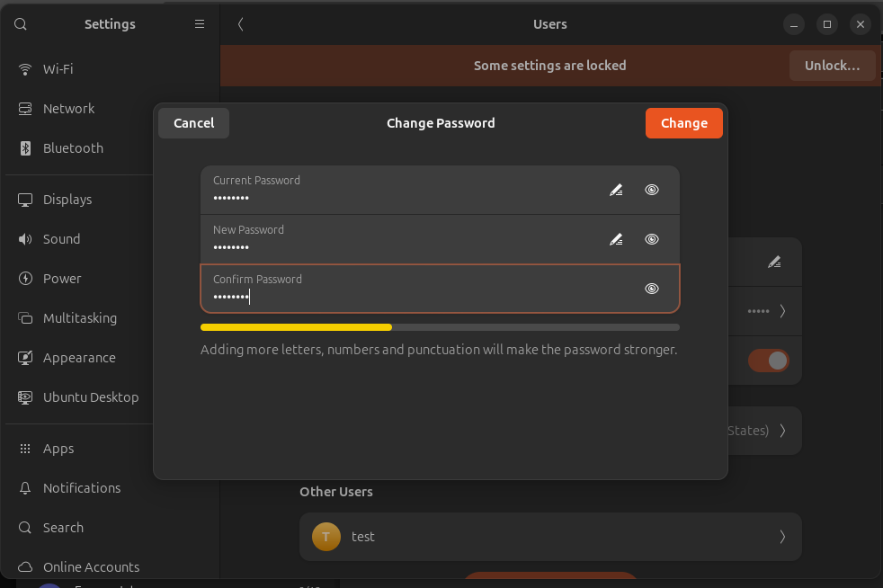Focus the Confirm Password field
883x588 pixels.
click(x=440, y=289)
